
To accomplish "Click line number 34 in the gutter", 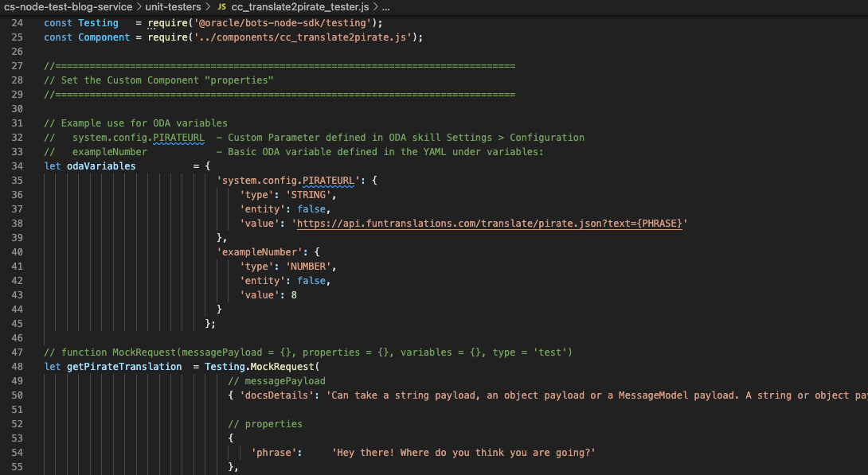I will point(19,165).
